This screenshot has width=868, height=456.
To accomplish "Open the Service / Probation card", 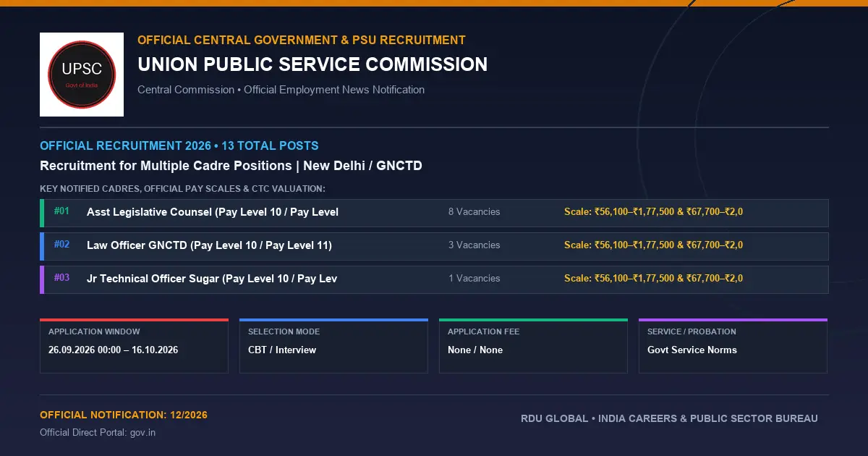I will [733, 346].
